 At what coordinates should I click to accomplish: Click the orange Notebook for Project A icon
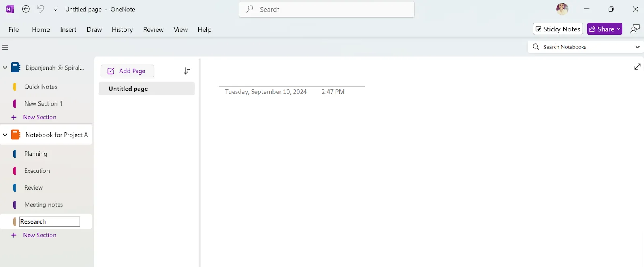tap(15, 135)
